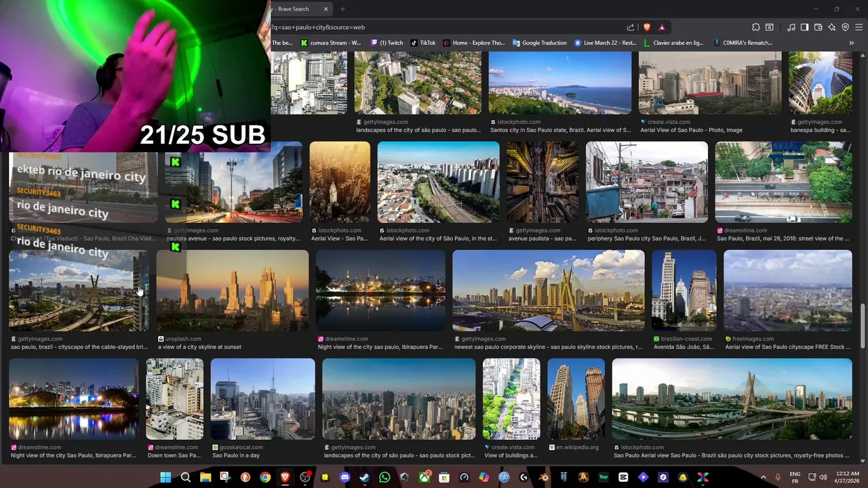
Task: Open unsplash city skyline at sunset thumbnail
Action: coord(233,290)
